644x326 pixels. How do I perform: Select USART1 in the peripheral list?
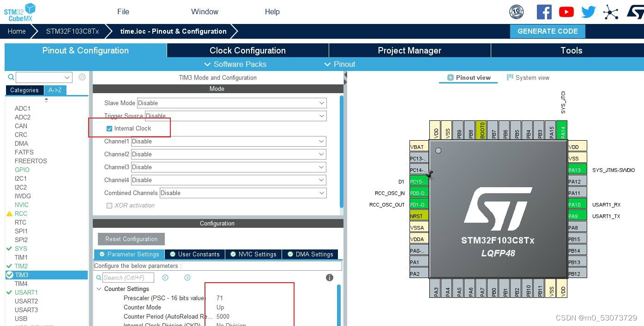click(x=26, y=292)
